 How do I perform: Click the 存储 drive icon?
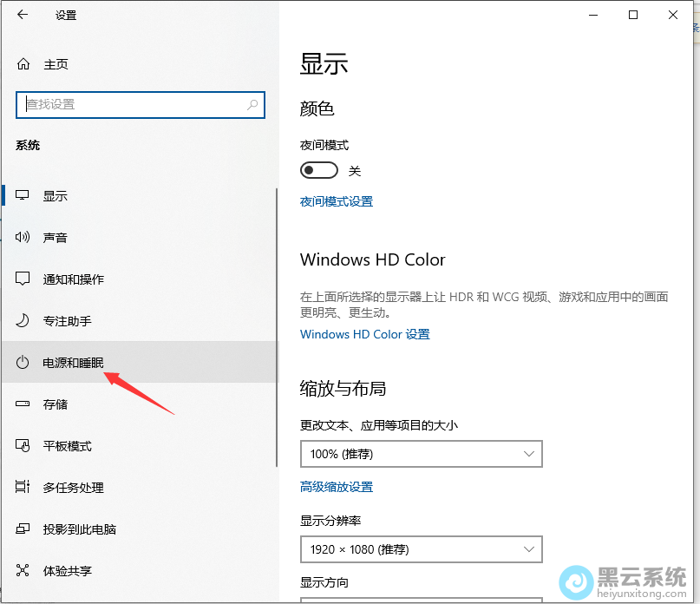click(23, 404)
